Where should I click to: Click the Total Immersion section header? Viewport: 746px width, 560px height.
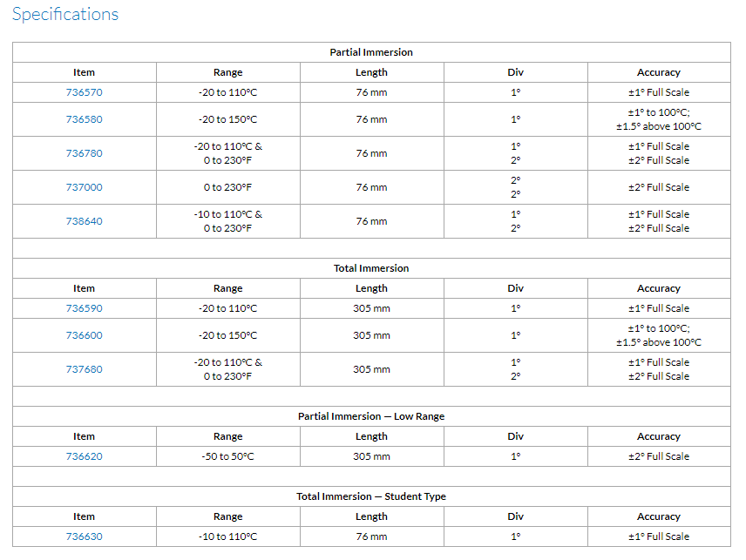click(371, 268)
